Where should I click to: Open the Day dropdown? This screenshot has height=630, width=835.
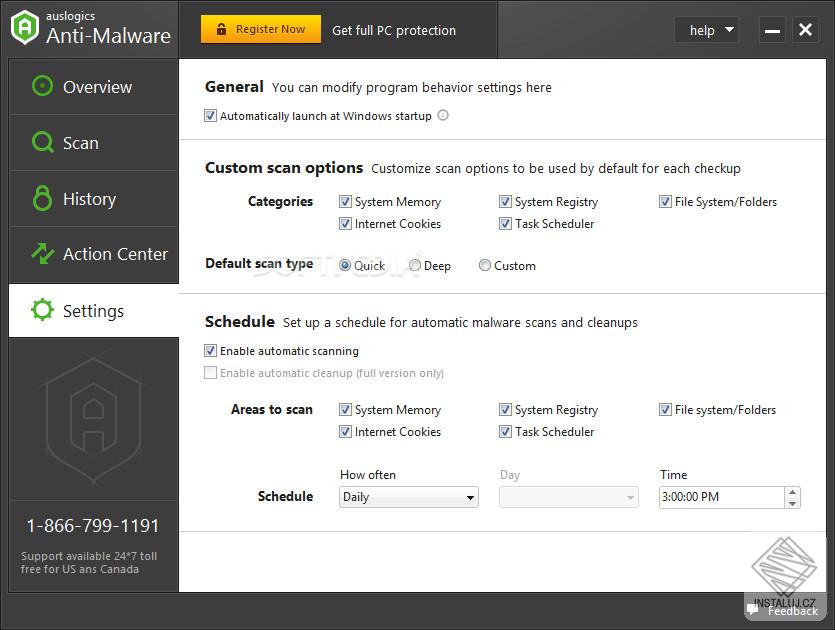tap(569, 497)
